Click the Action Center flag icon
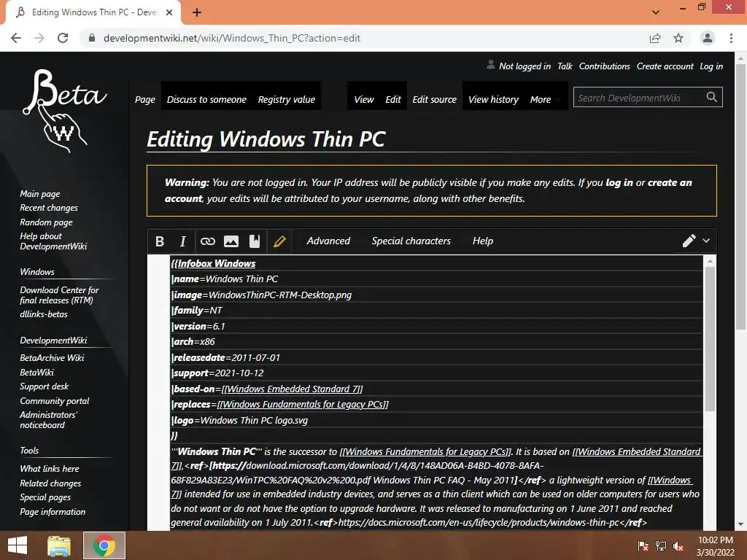Viewport: 747px width, 560px height. point(643,546)
